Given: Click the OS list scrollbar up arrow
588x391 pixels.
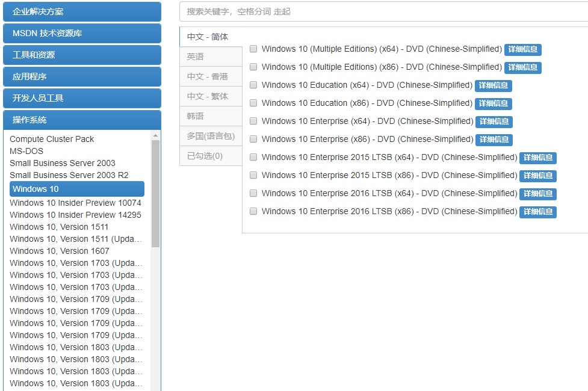Looking at the screenshot, I should click(156, 135).
